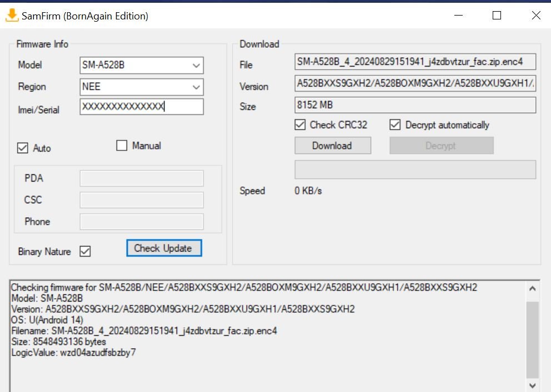
Task: Toggle Decrypt automatically checkbox
Action: coord(395,125)
